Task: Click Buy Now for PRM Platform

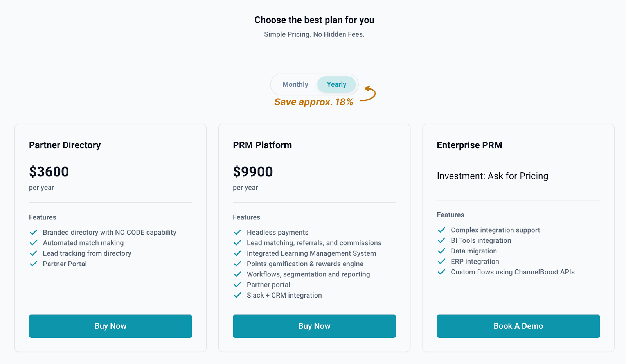Action: click(x=314, y=326)
